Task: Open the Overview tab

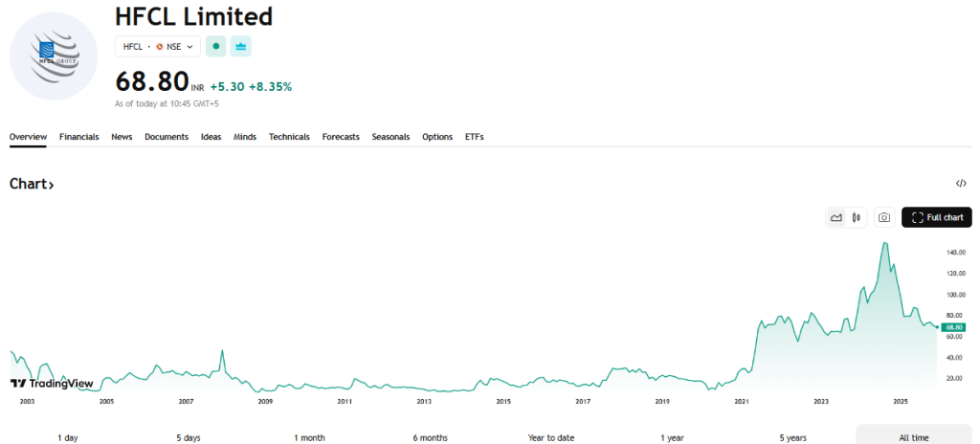Action: point(28,136)
